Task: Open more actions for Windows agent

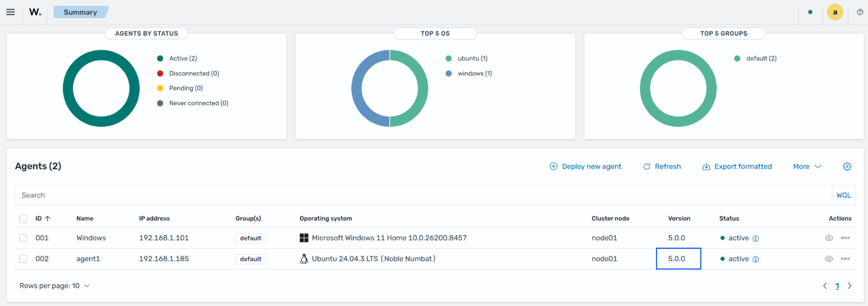Action: click(845, 238)
